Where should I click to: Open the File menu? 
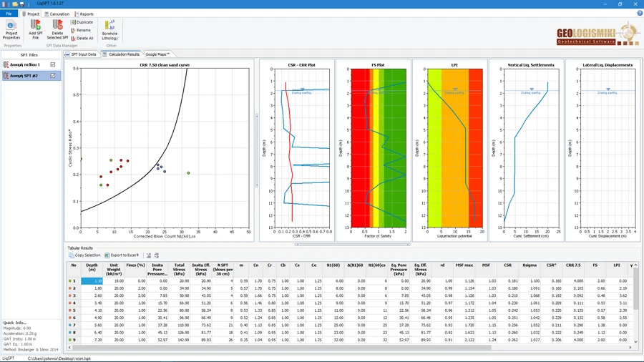[x=9, y=14]
